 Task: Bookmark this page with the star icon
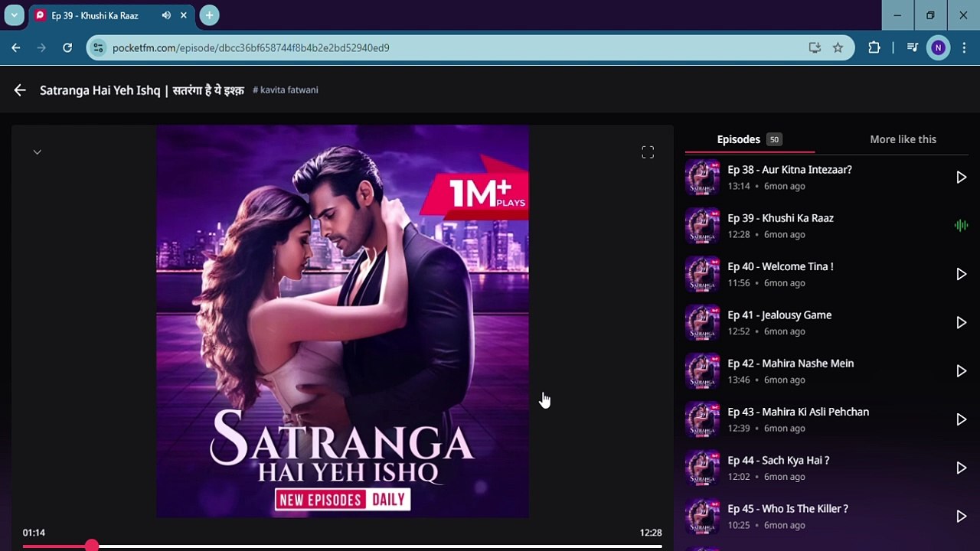pos(838,47)
